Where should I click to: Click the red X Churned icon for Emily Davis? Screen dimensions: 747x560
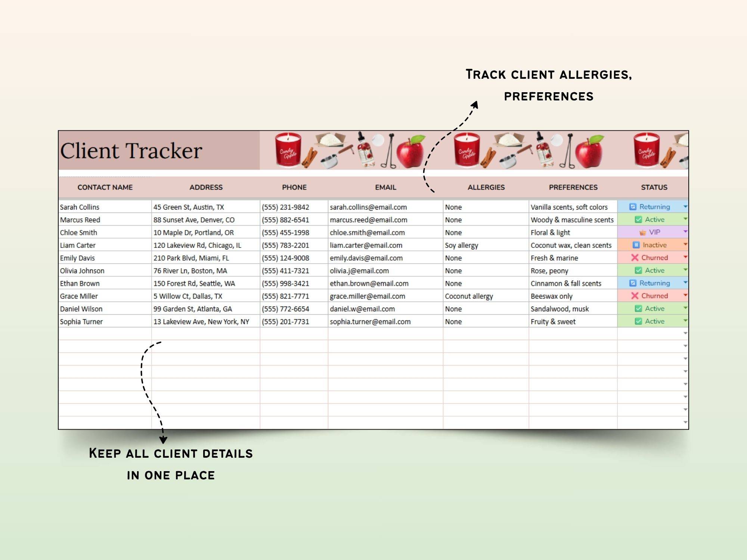635,258
